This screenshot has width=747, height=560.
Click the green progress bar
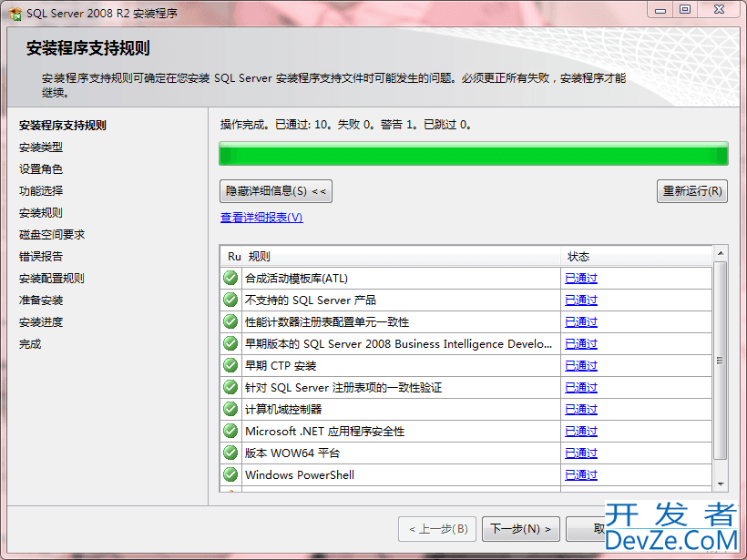pyautogui.click(x=474, y=153)
